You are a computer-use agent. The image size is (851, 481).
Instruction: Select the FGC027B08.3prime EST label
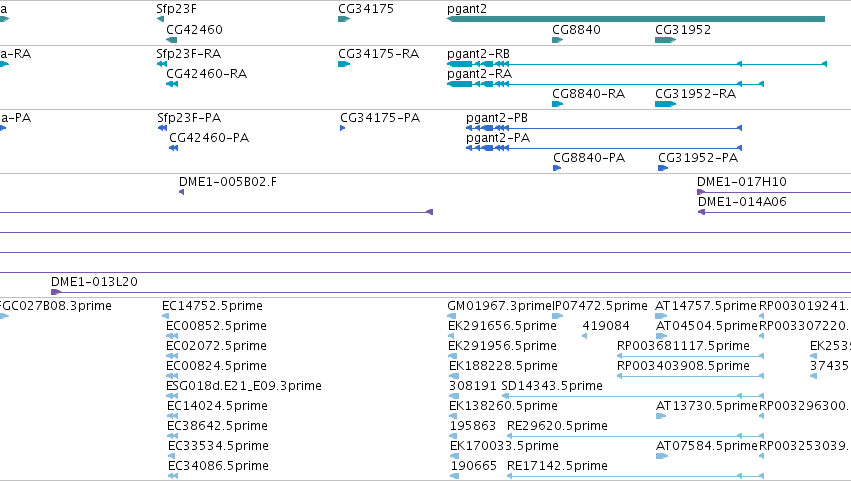click(55, 306)
